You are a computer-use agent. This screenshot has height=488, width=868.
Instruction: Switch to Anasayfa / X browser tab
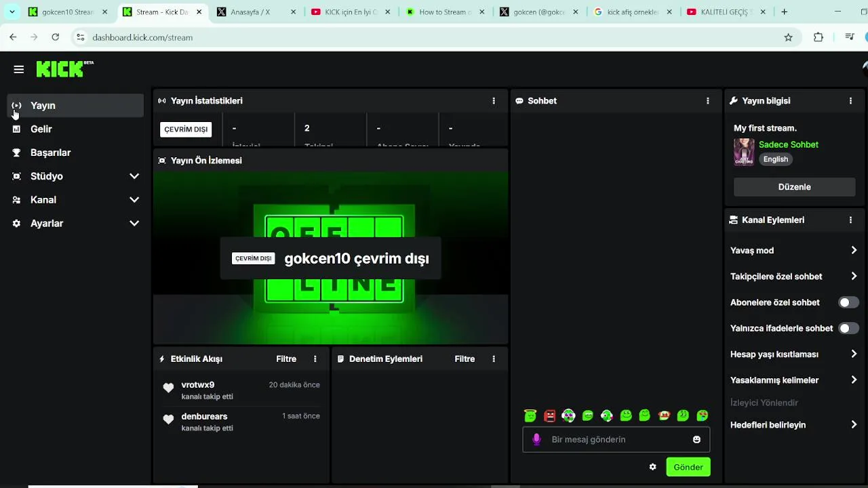point(256,12)
